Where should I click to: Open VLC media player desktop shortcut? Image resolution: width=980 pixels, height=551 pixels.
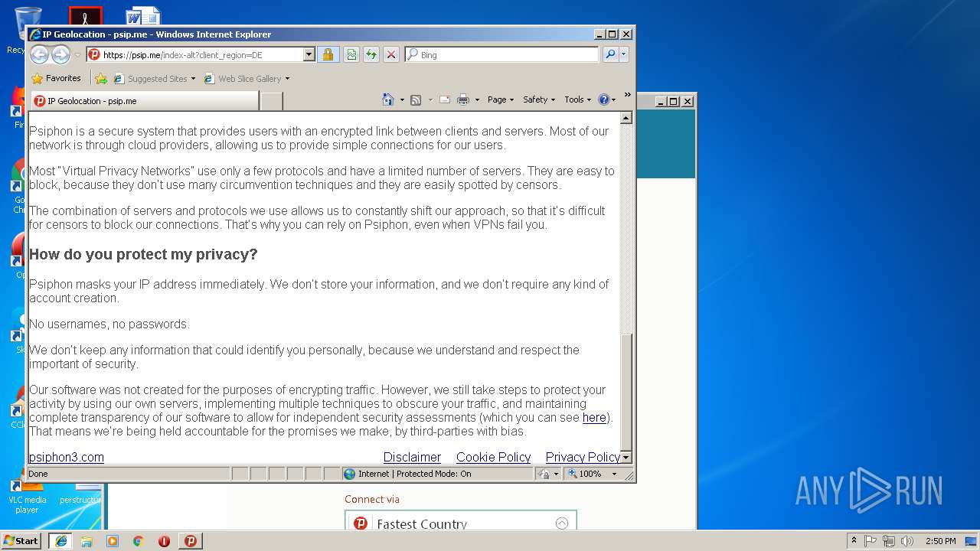click(x=27, y=496)
